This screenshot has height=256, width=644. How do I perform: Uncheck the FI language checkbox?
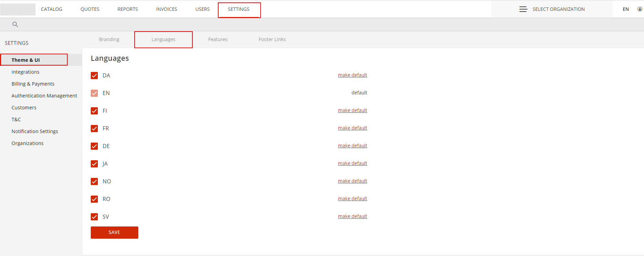[94, 111]
